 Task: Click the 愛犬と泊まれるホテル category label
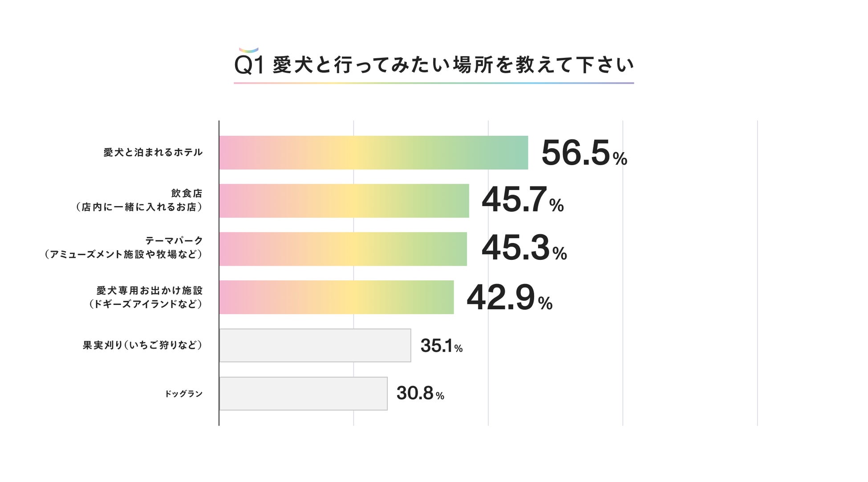(x=153, y=153)
